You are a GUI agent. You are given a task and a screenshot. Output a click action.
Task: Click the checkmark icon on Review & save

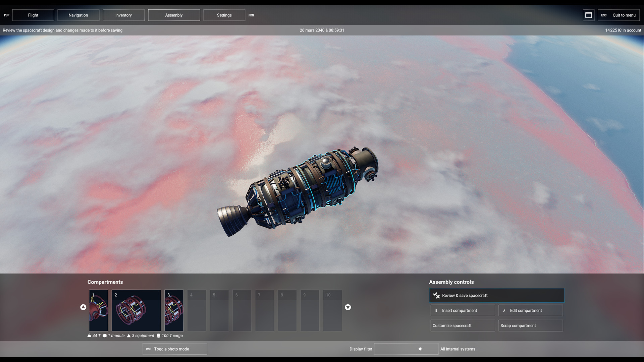(436, 295)
